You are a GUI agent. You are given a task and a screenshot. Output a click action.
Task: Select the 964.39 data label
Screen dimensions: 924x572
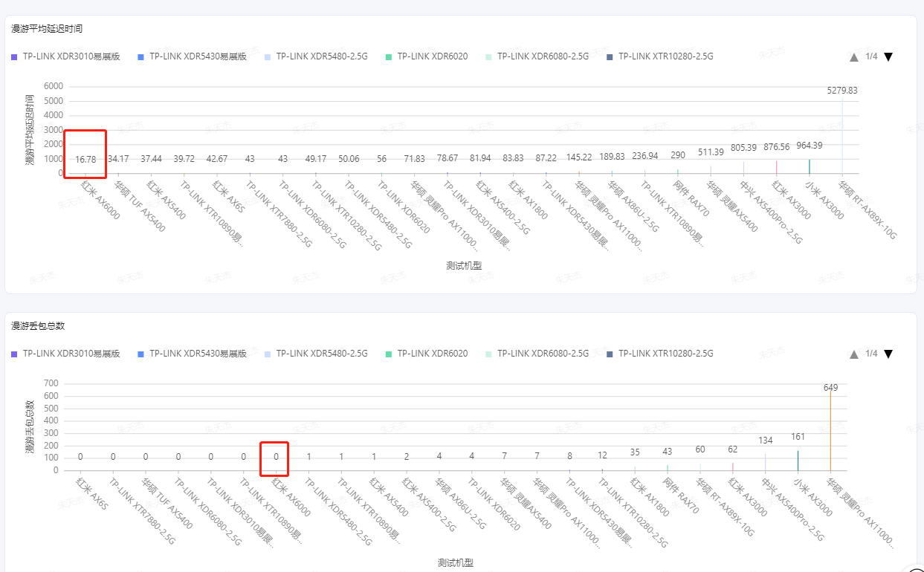(810, 146)
